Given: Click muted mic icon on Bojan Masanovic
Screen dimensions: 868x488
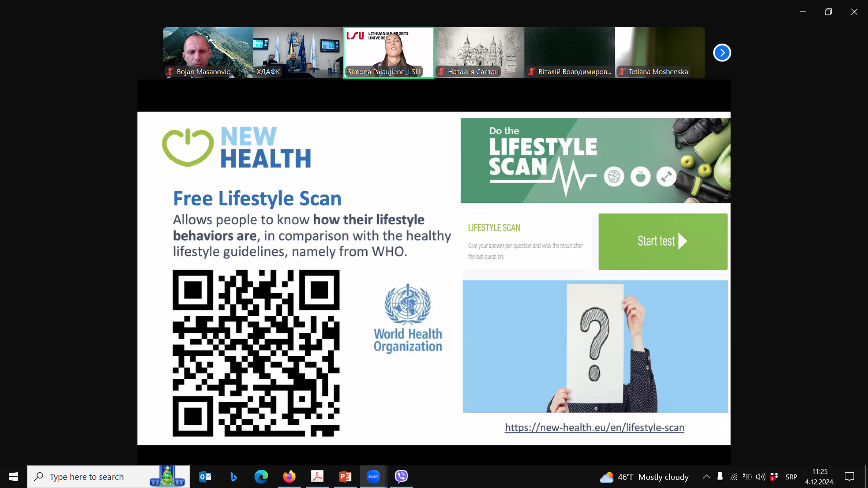Looking at the screenshot, I should (x=170, y=71).
